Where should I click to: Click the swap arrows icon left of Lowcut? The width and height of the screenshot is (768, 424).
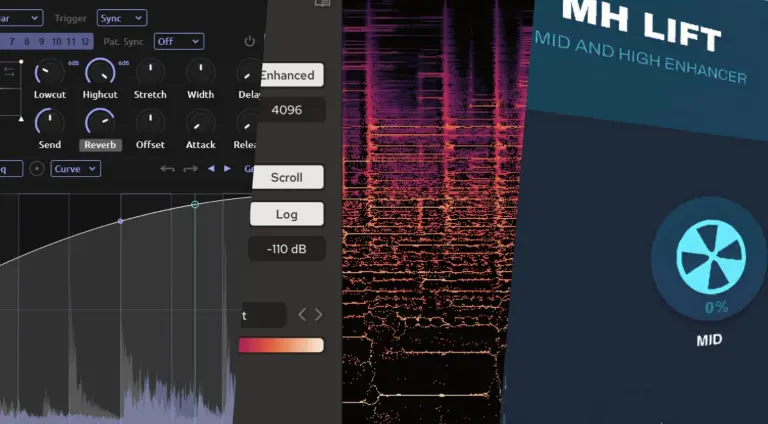pyautogui.click(x=9, y=72)
